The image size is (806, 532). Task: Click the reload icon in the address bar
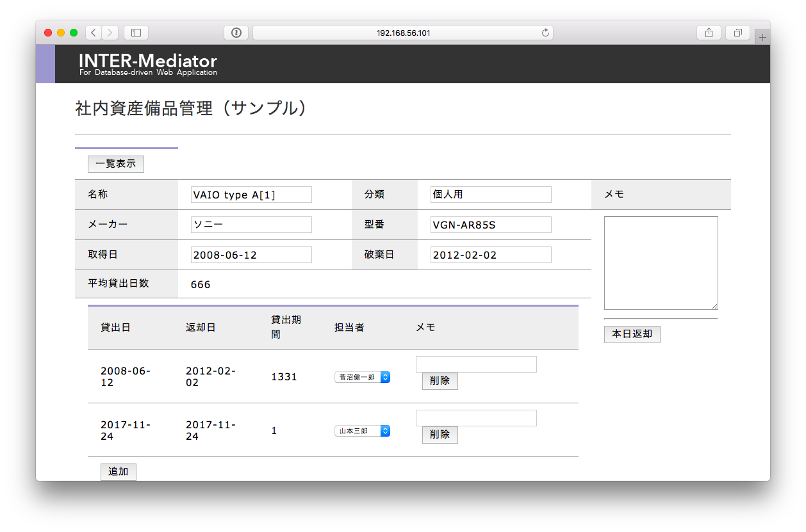[x=545, y=32]
